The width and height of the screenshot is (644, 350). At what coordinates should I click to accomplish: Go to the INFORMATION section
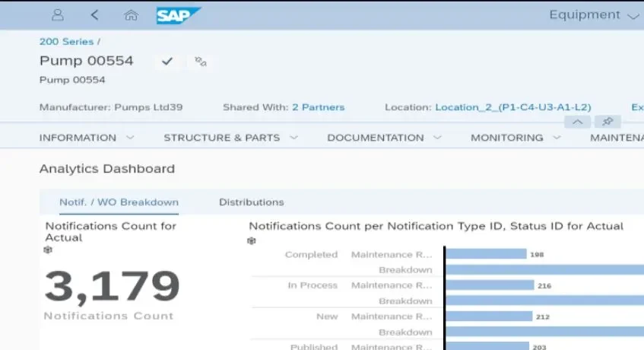click(x=78, y=138)
